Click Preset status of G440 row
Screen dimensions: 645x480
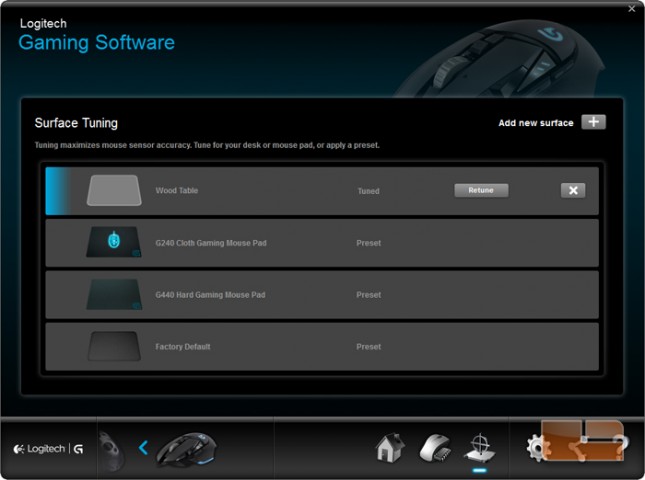[368, 295]
